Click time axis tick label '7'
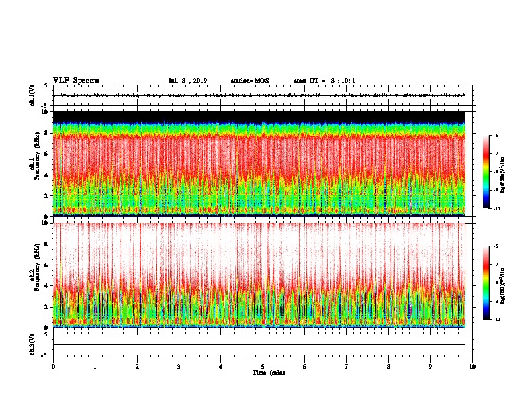The image size is (532, 411). coord(347,367)
